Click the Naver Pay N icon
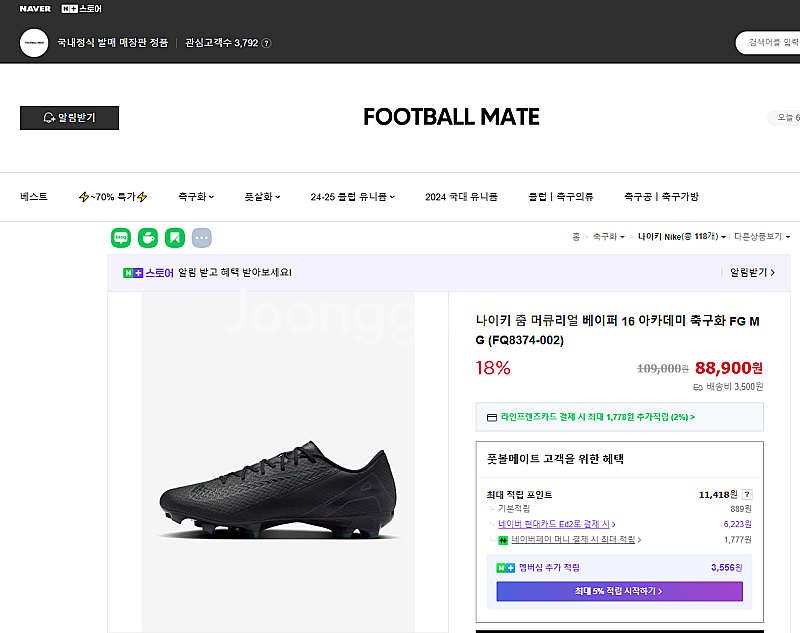 pos(503,540)
